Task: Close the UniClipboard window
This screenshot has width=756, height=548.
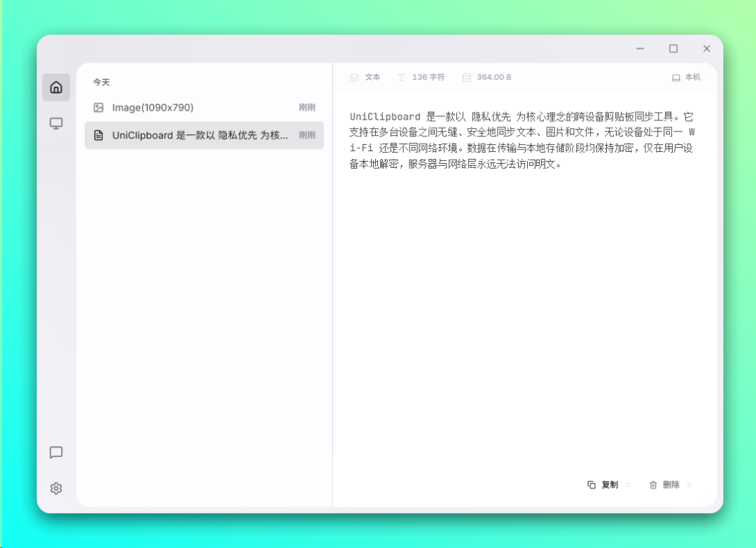Action: (x=706, y=49)
